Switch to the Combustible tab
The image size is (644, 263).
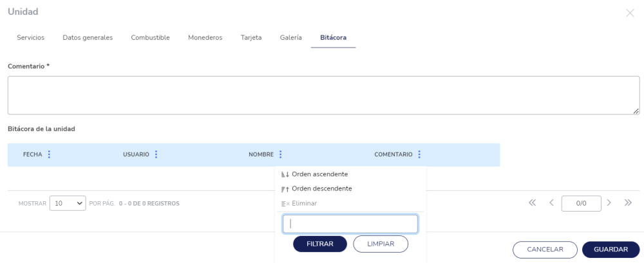click(150, 37)
